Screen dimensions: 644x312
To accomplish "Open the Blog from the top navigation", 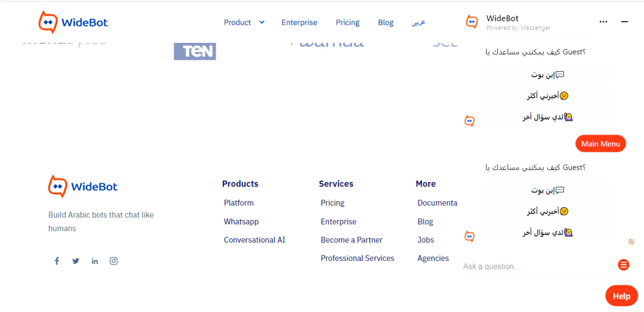I will [x=386, y=22].
